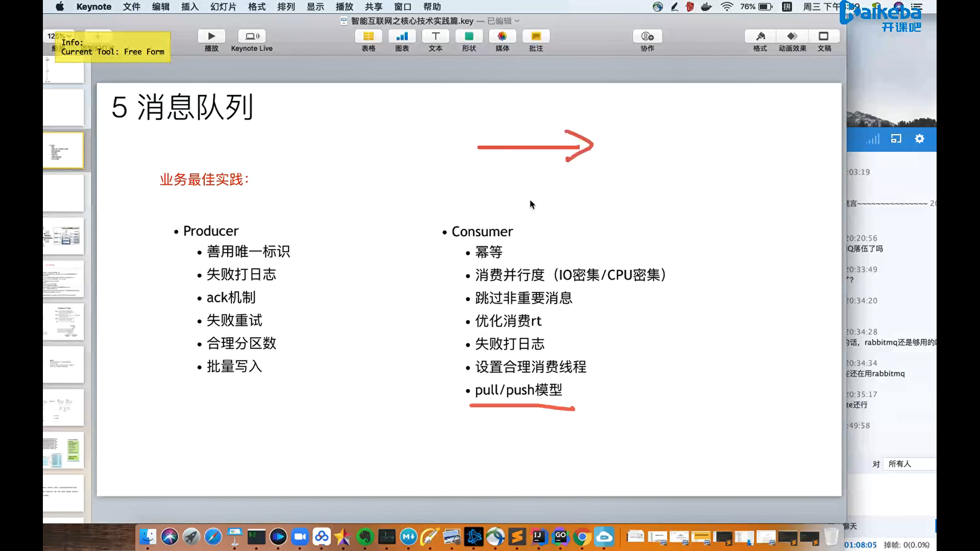Click the Play (播放) toolbar icon
Screen dimensions: 980x551
(211, 36)
